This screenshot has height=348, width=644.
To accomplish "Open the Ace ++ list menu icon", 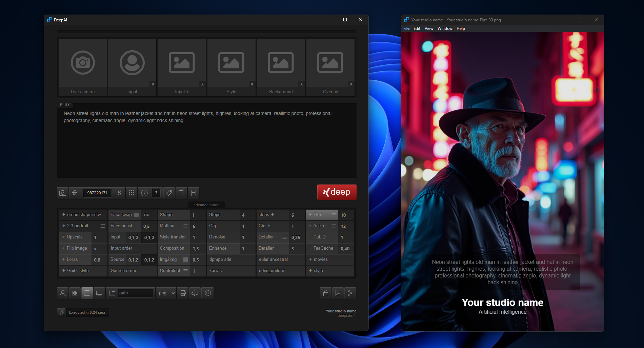I will point(334,226).
